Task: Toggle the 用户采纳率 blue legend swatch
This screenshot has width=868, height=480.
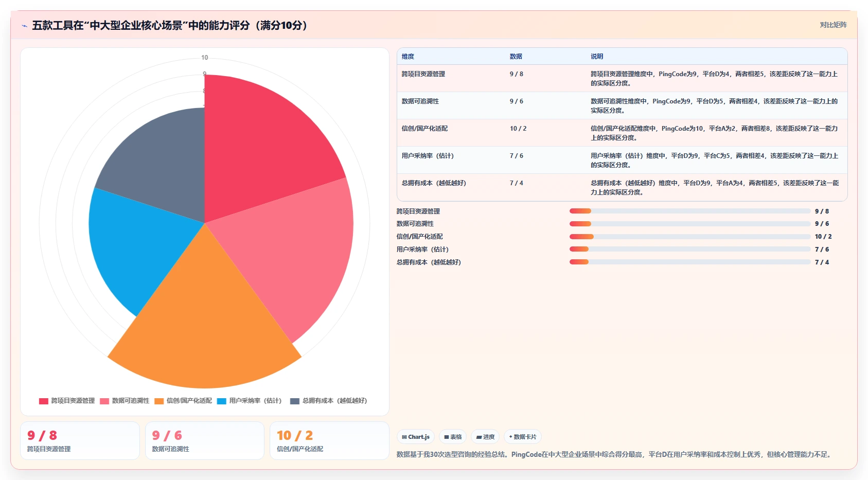Action: [x=222, y=401]
